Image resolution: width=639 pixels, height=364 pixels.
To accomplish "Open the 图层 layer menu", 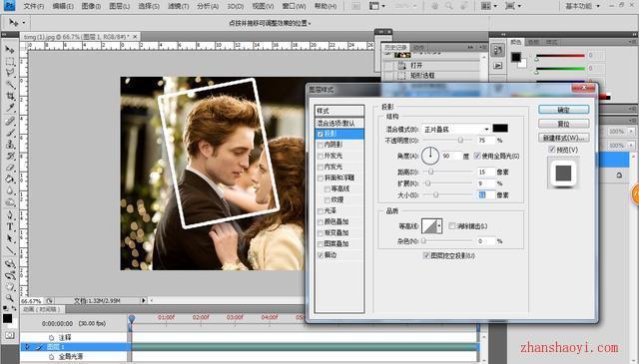I will tap(120, 7).
